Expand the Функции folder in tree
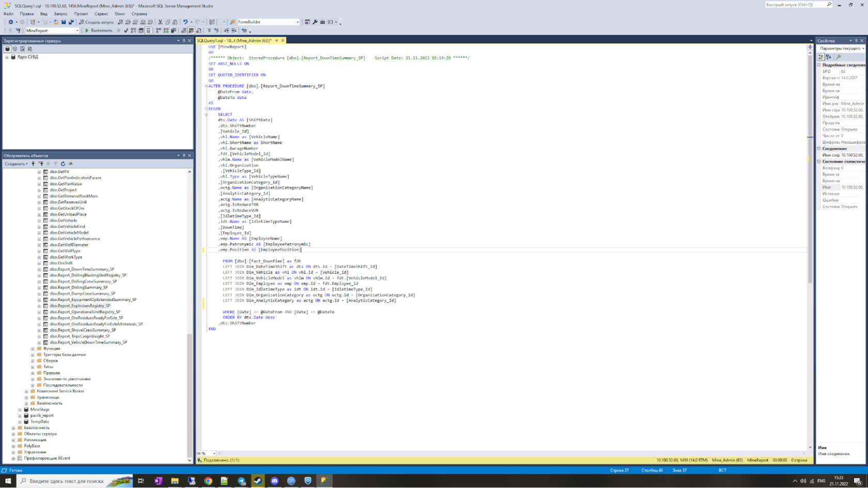This screenshot has height=488, width=868. [x=33, y=349]
